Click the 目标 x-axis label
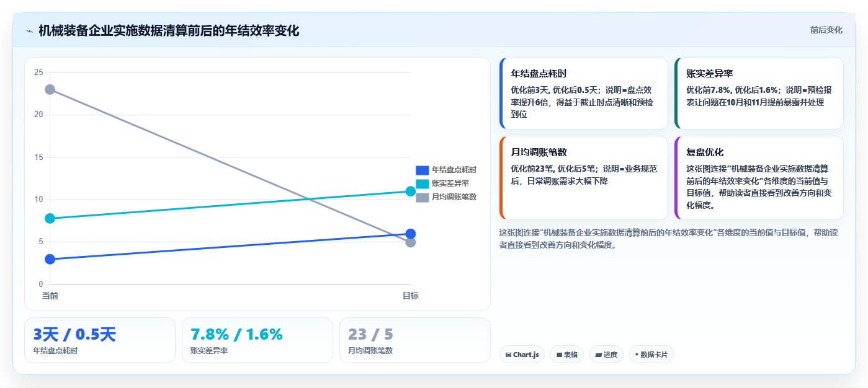The height and width of the screenshot is (388, 868). (x=410, y=296)
